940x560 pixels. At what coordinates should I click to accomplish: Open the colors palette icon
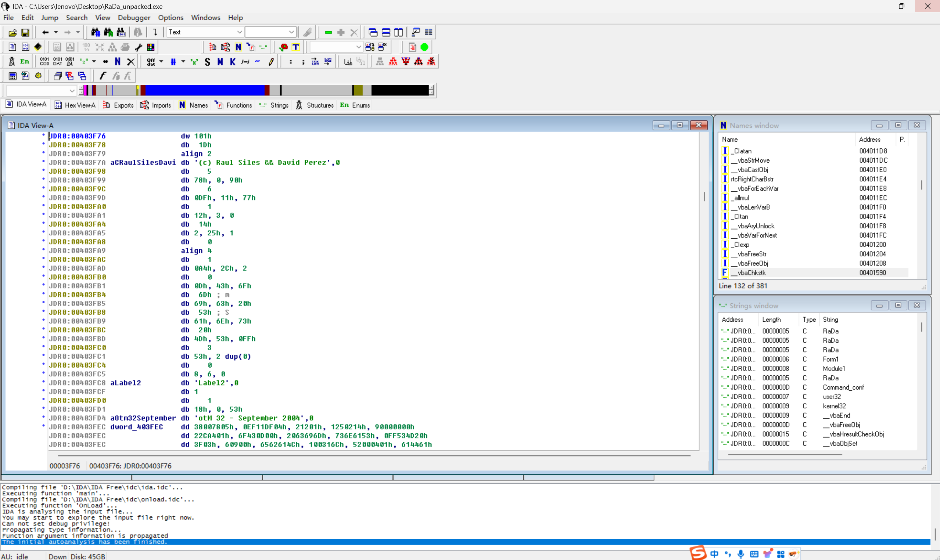[151, 47]
